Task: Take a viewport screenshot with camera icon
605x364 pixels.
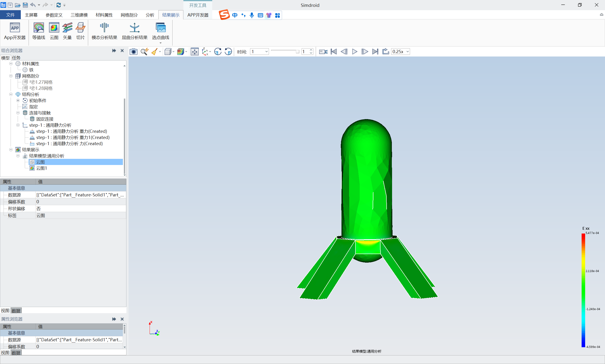Action: [x=134, y=52]
